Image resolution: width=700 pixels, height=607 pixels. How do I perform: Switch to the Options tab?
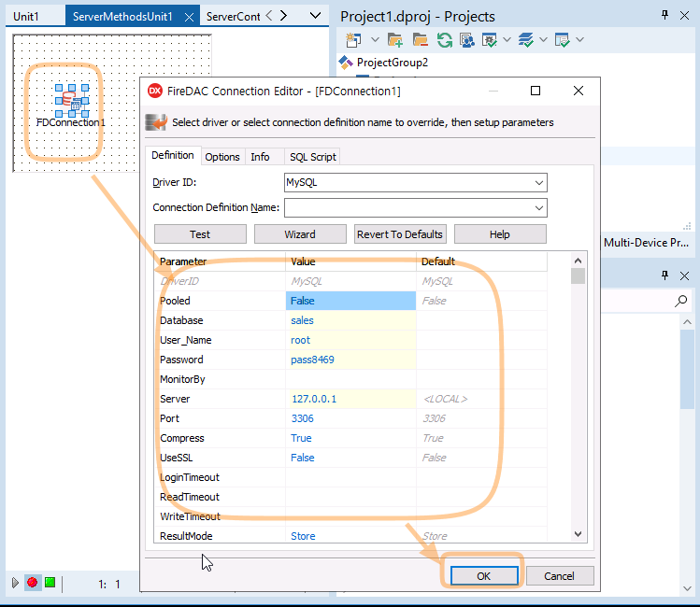click(222, 157)
